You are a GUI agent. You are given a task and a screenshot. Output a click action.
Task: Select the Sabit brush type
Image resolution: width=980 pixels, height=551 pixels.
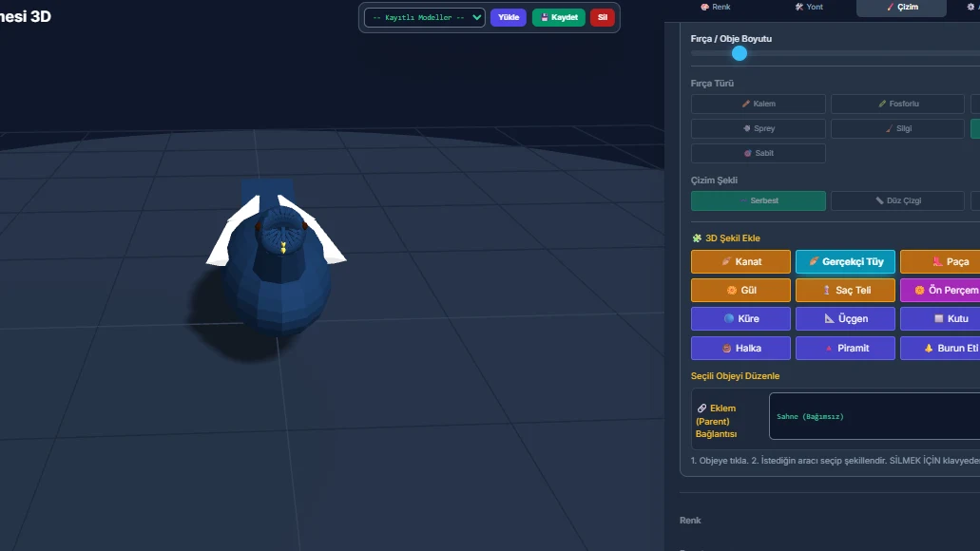pyautogui.click(x=759, y=153)
